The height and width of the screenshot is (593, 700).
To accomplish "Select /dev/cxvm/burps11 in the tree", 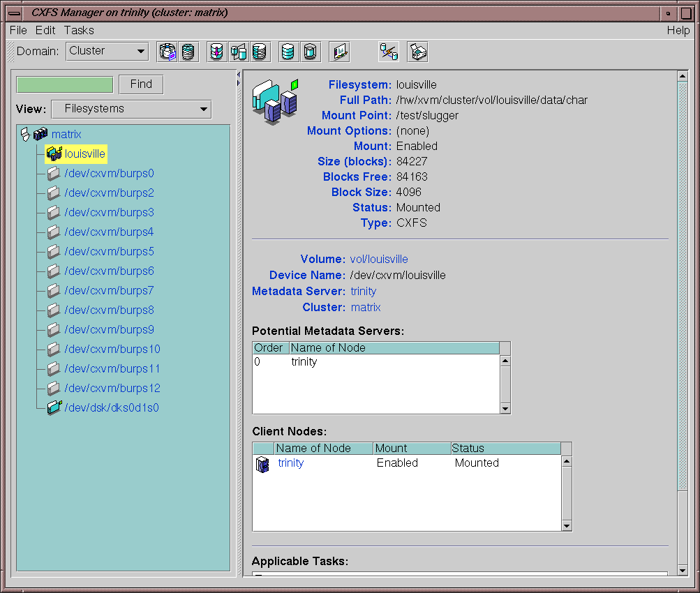I will [112, 368].
